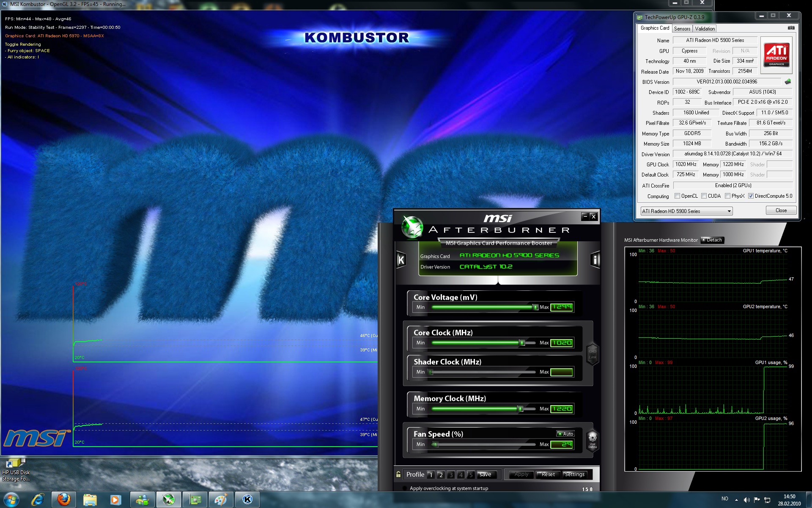Click the Fan Speed value field 29
812x508 pixels.
point(562,444)
